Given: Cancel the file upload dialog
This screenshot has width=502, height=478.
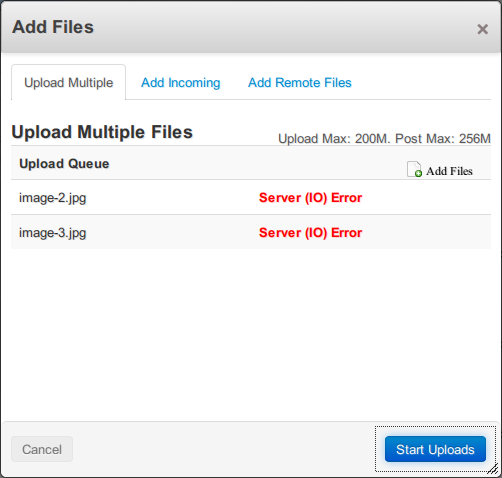Looking at the screenshot, I should (x=42, y=449).
